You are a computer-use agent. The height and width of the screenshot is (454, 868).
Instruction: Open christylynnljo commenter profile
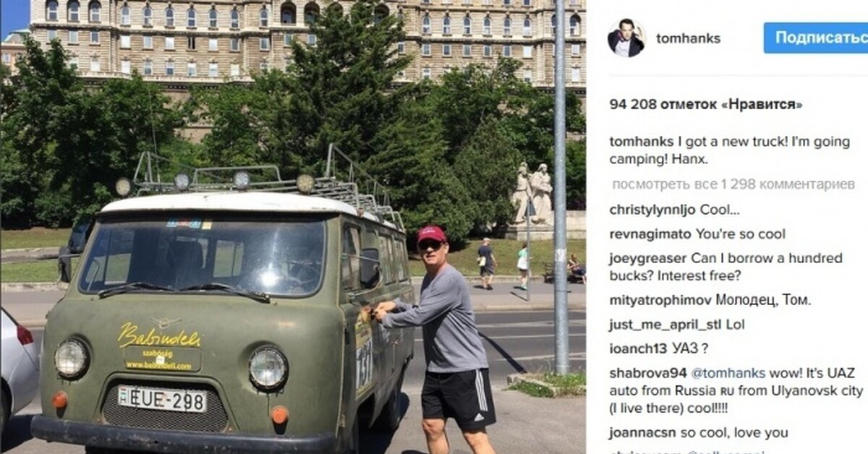pos(653,210)
